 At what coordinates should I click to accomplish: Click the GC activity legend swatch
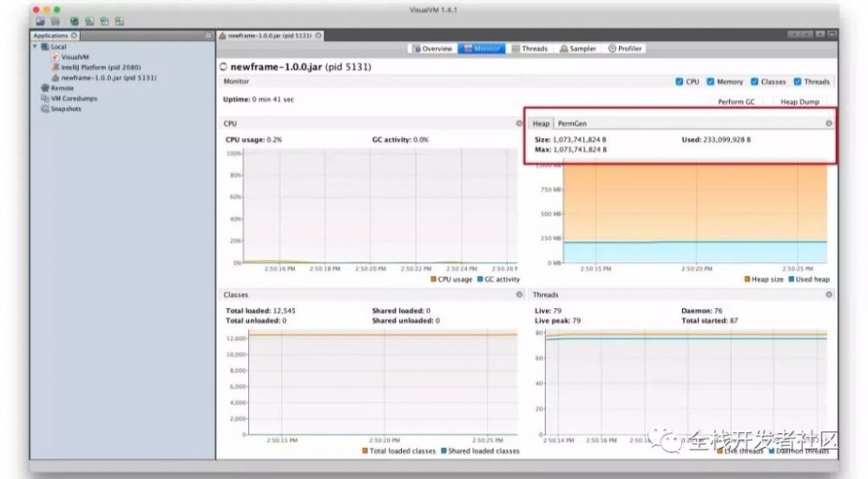480,279
